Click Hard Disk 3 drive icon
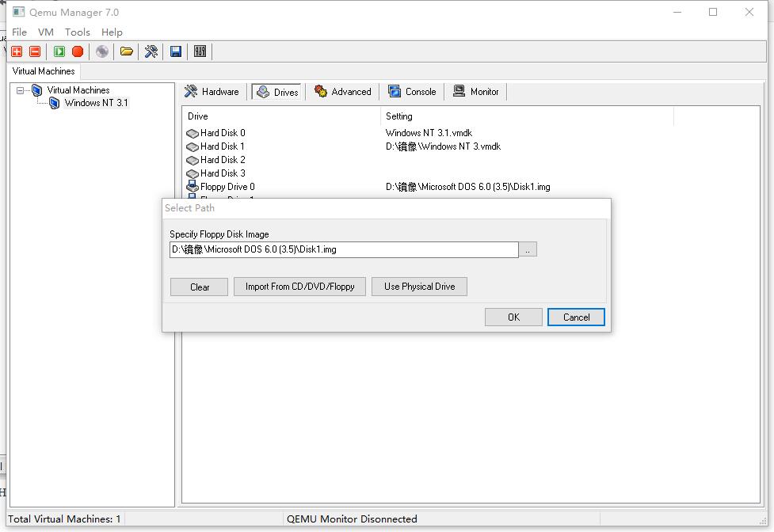The width and height of the screenshot is (774, 532). point(193,173)
